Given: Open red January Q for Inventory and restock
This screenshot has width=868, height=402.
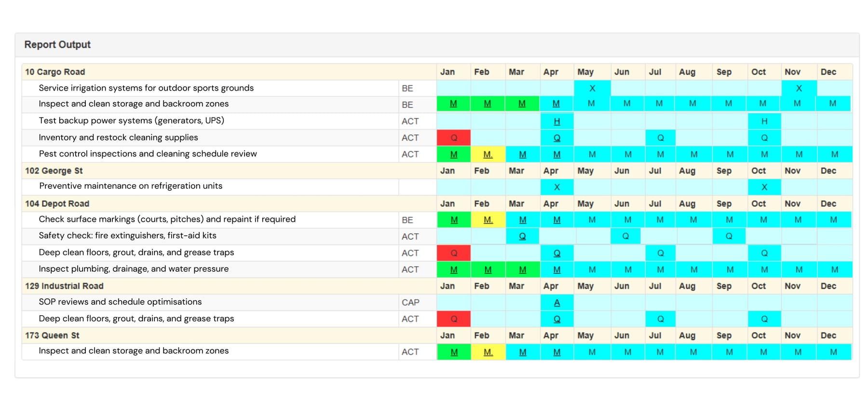Looking at the screenshot, I should (454, 138).
